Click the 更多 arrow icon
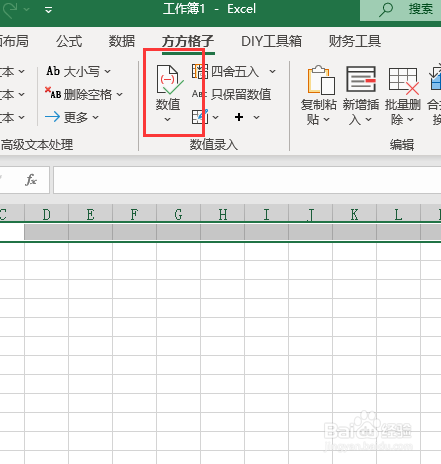The width and height of the screenshot is (441, 464). [52, 117]
